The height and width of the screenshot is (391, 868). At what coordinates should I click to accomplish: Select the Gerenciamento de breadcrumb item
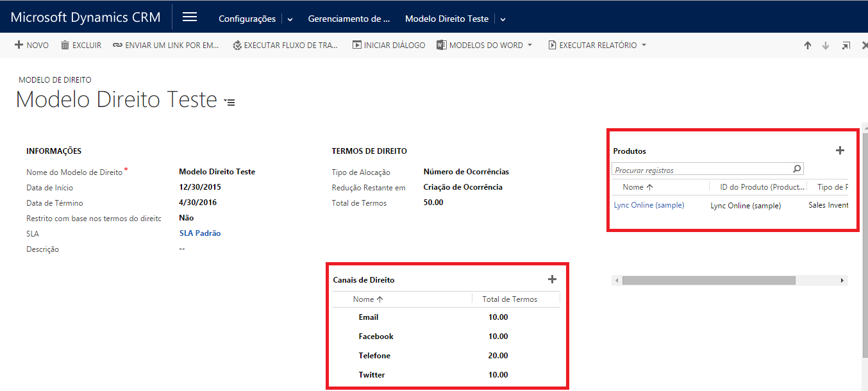(349, 19)
